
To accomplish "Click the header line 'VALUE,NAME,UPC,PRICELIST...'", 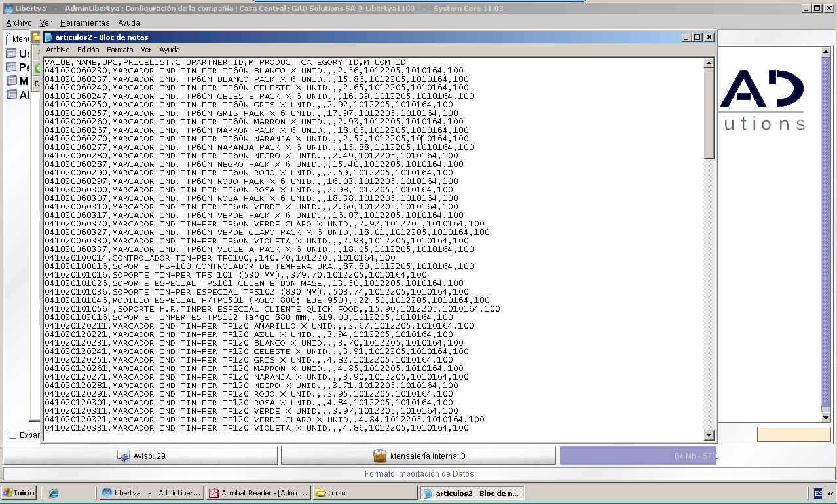I will (x=225, y=62).
